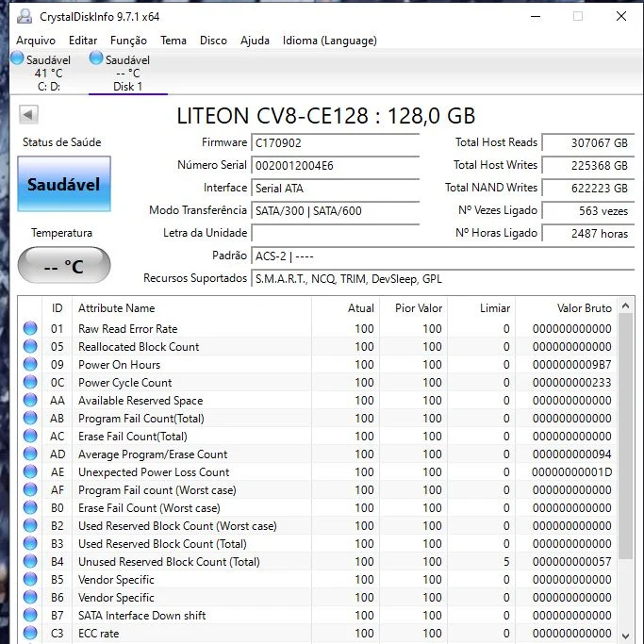
Task: Click status orb of Program Fail count (Worst case) row
Action: [x=30, y=490]
